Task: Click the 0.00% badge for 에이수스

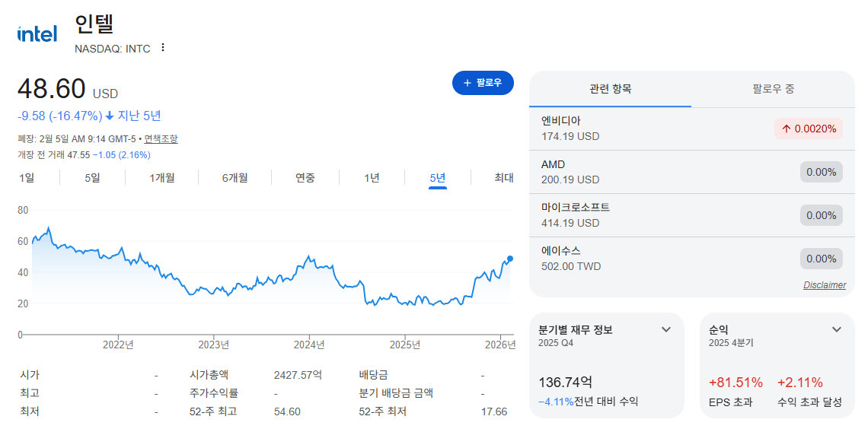Action: point(822,259)
